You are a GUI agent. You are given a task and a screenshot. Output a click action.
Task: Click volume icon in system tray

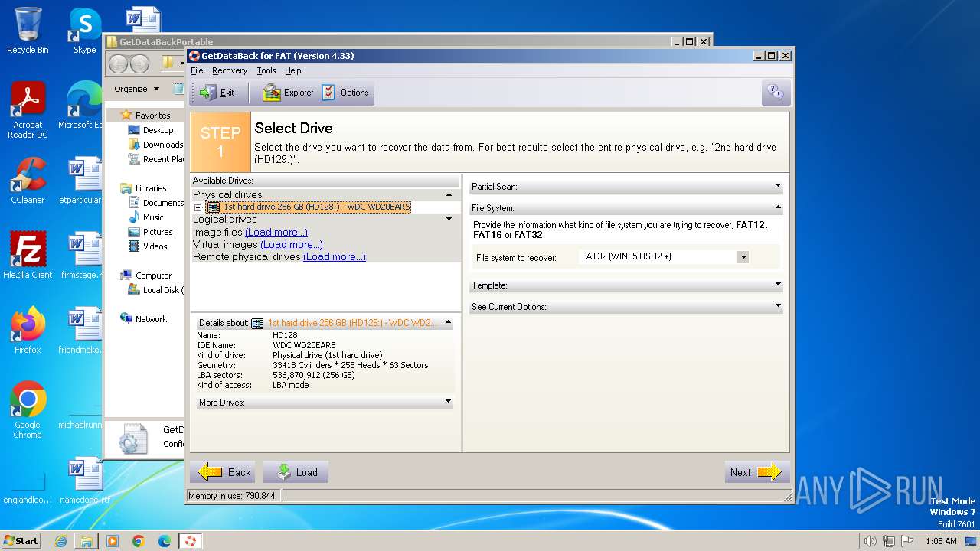870,541
